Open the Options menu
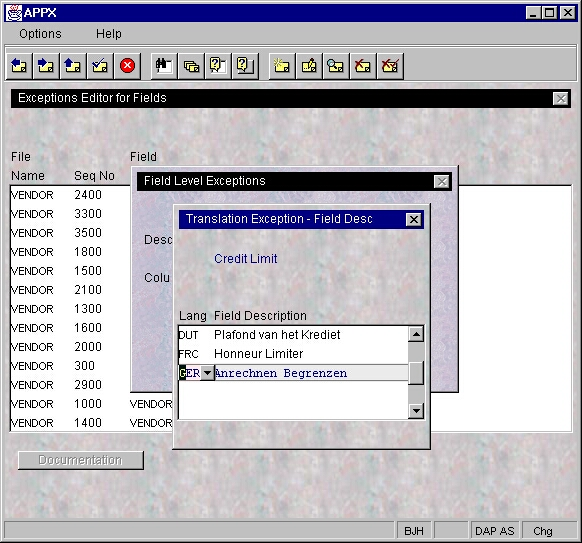Image resolution: width=582 pixels, height=543 pixels. pos(40,34)
